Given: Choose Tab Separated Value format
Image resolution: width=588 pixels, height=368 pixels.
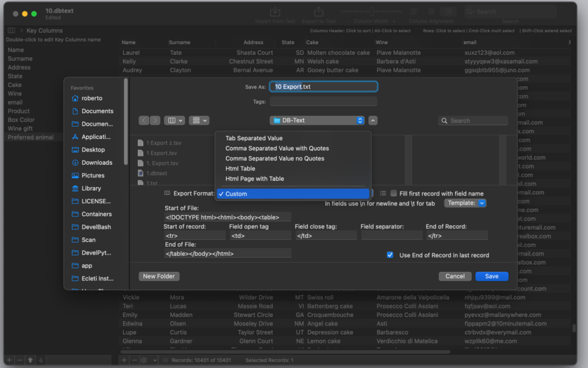Looking at the screenshot, I should click(x=293, y=138).
